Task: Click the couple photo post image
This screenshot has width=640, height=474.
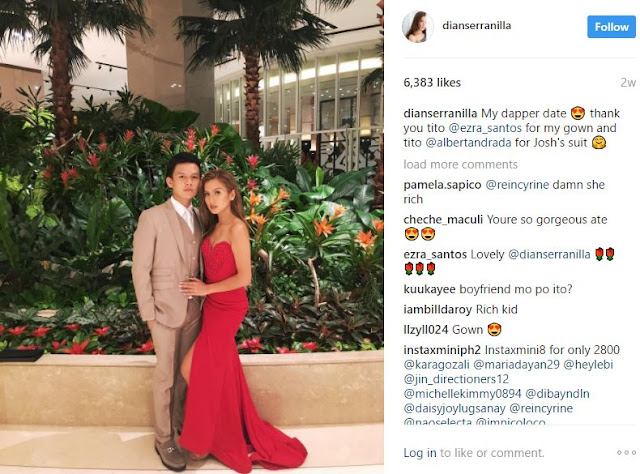Action: tap(192, 237)
